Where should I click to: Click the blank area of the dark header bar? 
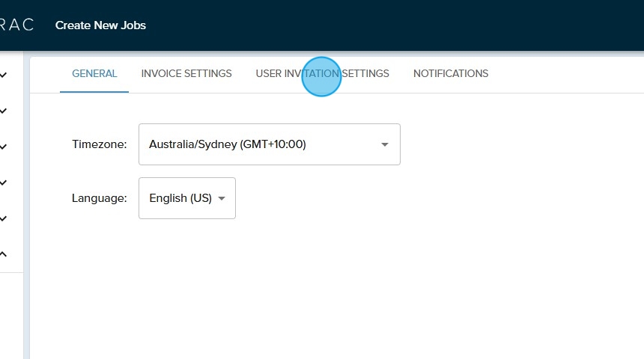pyautogui.click(x=412, y=25)
